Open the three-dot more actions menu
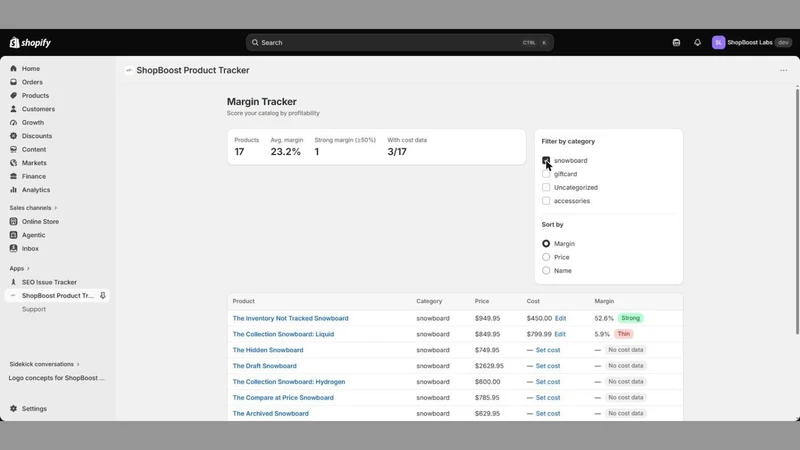Viewport: 800px width, 450px height. [783, 70]
